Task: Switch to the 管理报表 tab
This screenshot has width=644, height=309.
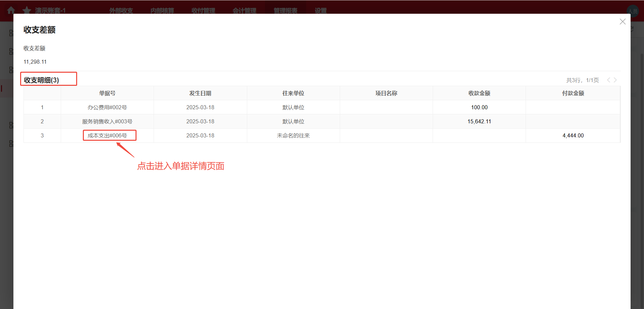Action: tap(285, 11)
